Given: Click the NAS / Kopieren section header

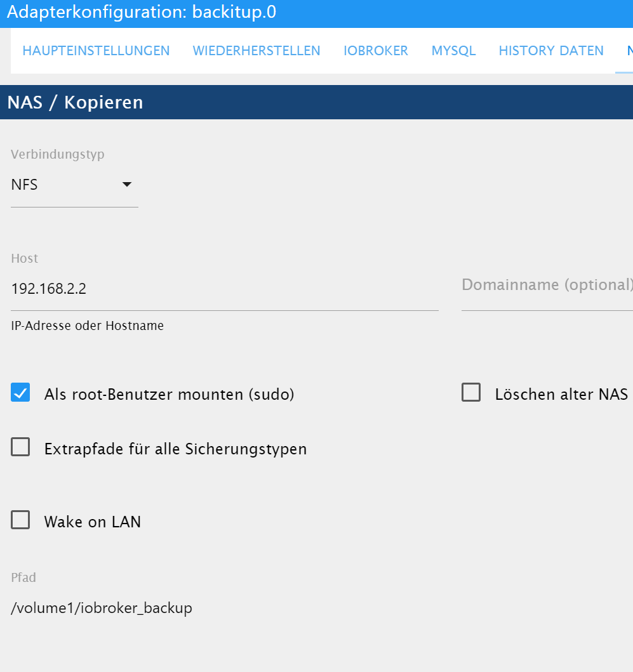Looking at the screenshot, I should [316, 102].
